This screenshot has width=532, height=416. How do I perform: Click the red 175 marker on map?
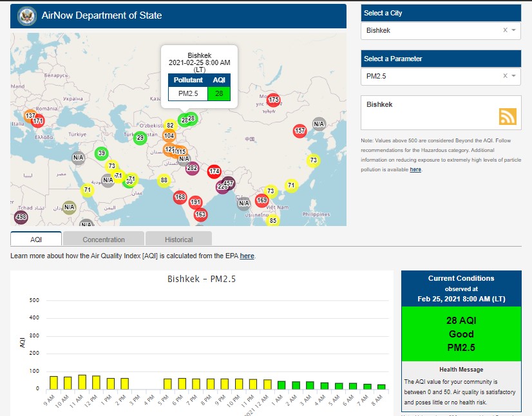(x=274, y=100)
